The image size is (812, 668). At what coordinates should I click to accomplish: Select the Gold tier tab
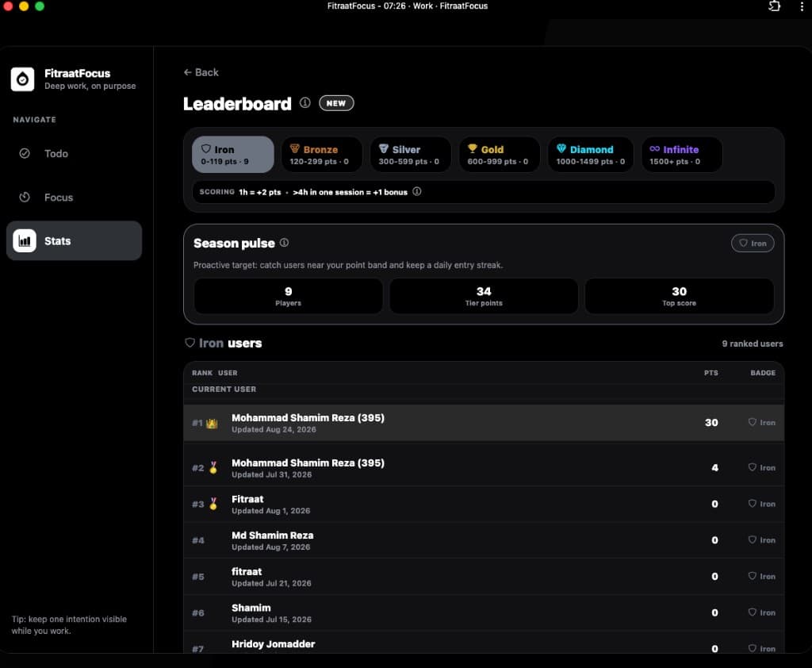click(x=500, y=155)
